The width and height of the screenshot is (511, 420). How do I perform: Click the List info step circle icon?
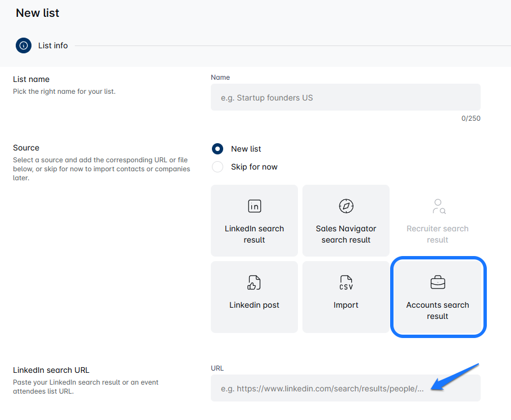click(24, 45)
